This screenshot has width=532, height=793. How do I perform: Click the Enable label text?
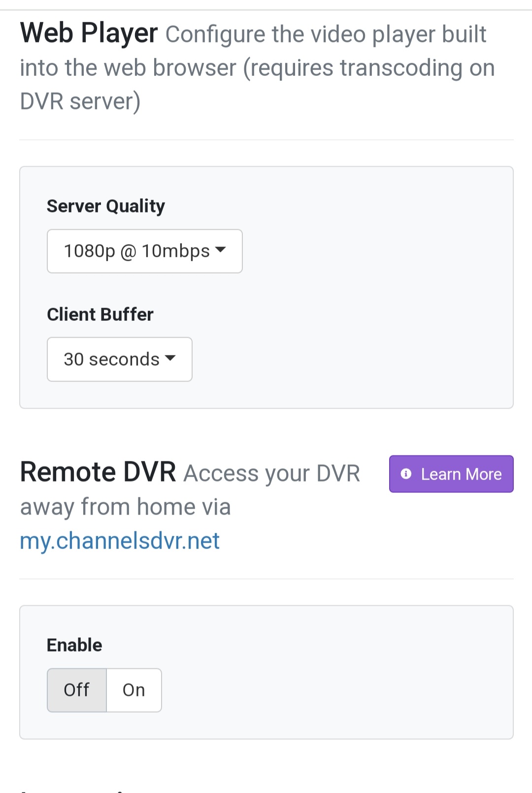74,645
